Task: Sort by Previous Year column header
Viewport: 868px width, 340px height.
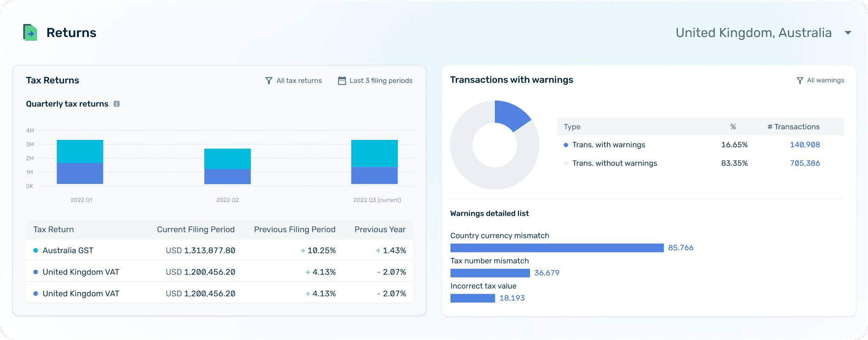Action: 380,230
